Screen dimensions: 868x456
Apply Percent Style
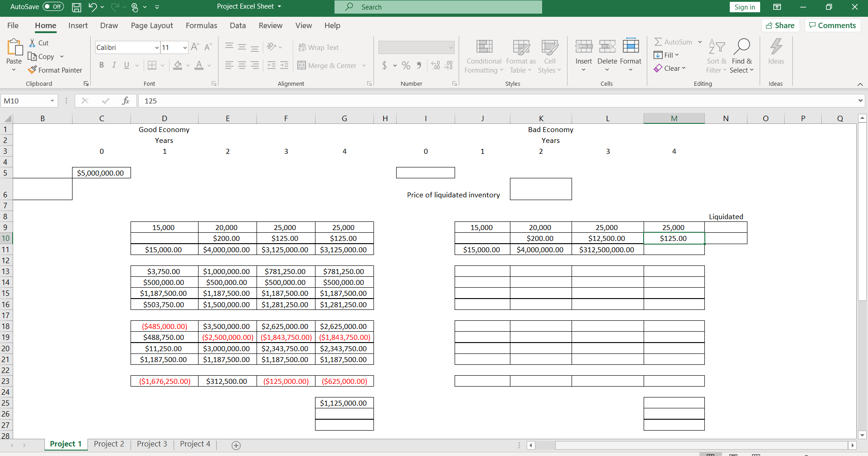[x=406, y=65]
